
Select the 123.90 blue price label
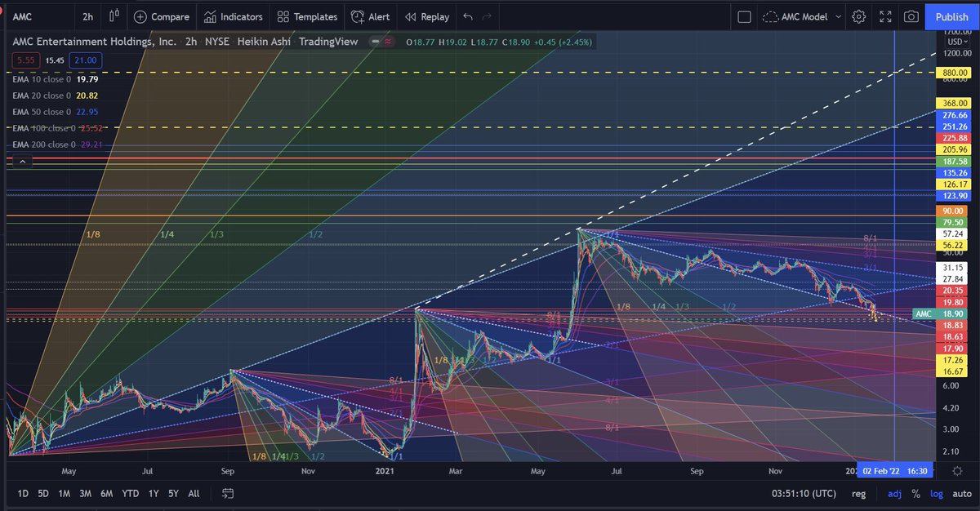[x=955, y=196]
